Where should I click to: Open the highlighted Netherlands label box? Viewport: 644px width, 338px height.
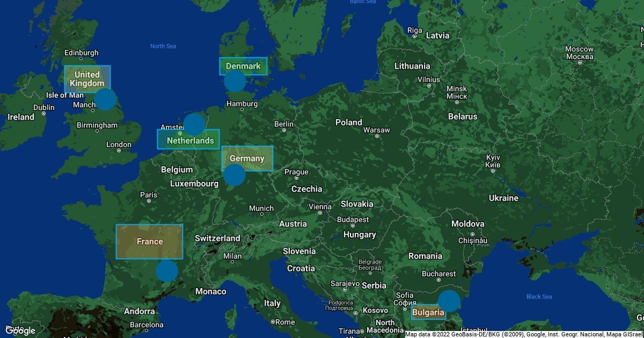188,139
